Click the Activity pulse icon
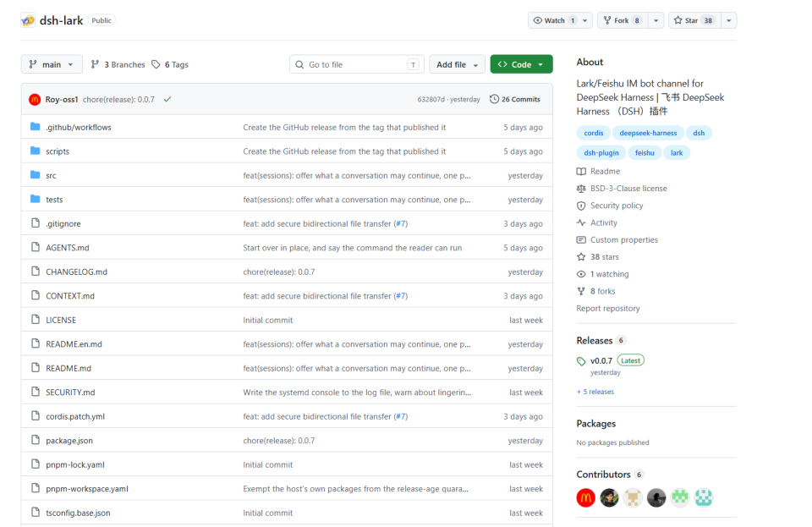The height and width of the screenshot is (527, 812). coord(581,222)
